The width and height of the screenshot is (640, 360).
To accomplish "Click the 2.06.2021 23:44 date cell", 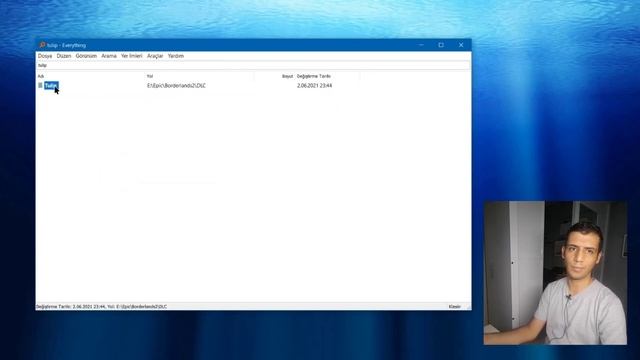I will [314, 86].
